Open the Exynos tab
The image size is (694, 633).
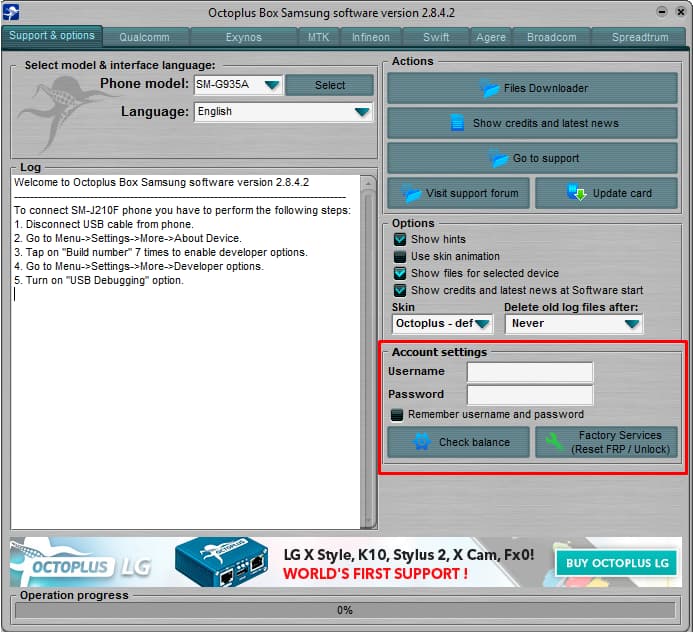243,37
